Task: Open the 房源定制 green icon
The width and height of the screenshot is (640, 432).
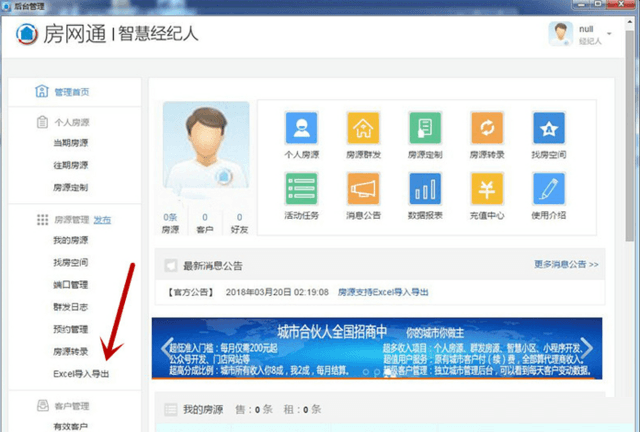Action: (425, 128)
